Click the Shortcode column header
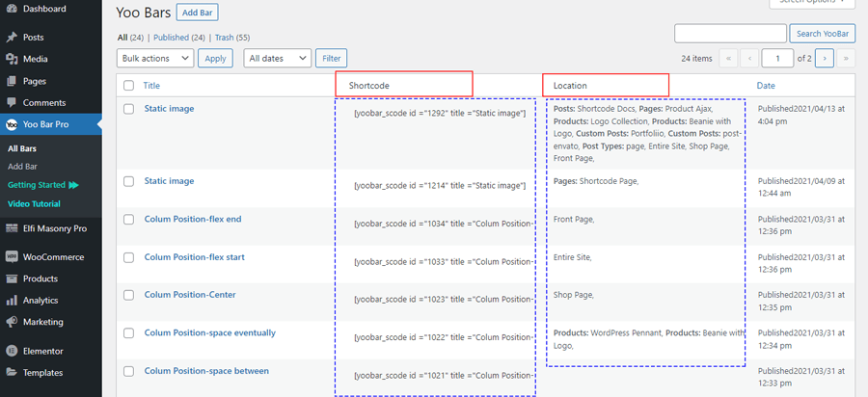The height and width of the screenshot is (397, 868). 369,86
